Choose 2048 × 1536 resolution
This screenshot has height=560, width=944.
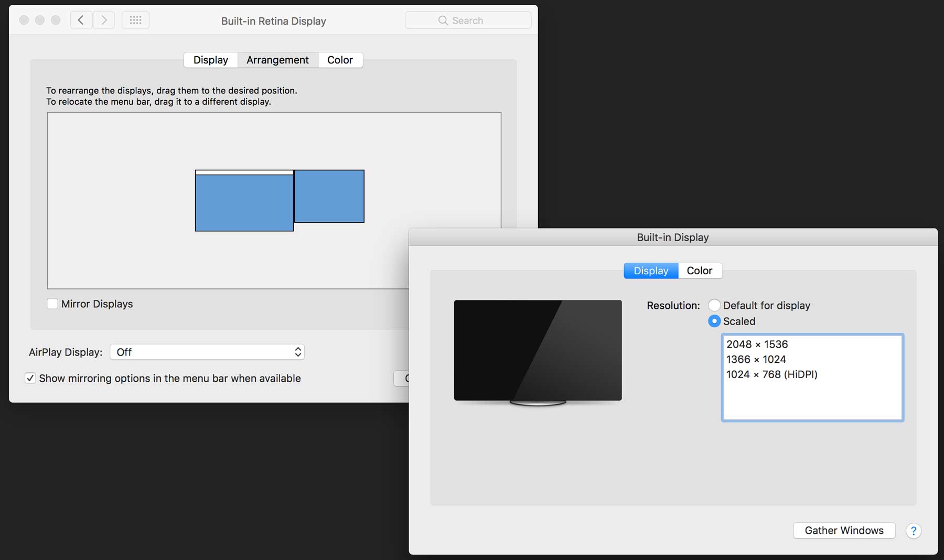[812, 344]
